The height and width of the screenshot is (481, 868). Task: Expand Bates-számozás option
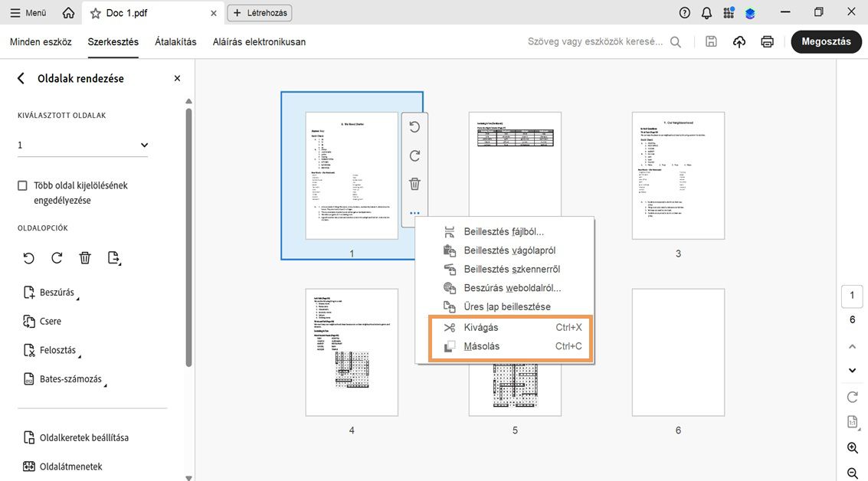point(64,379)
